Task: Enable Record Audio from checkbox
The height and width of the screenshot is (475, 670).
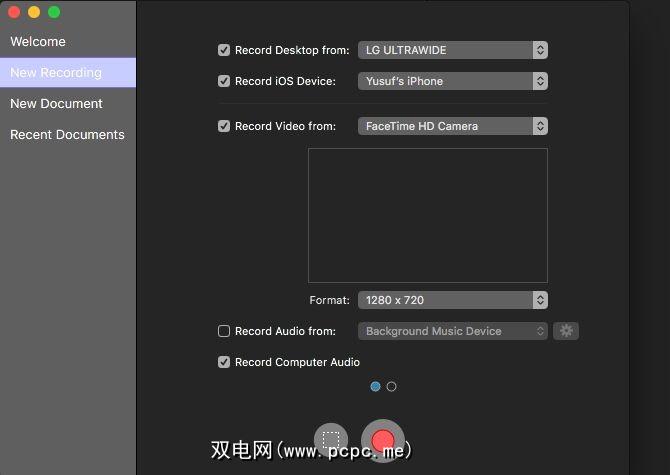Action: tap(224, 331)
